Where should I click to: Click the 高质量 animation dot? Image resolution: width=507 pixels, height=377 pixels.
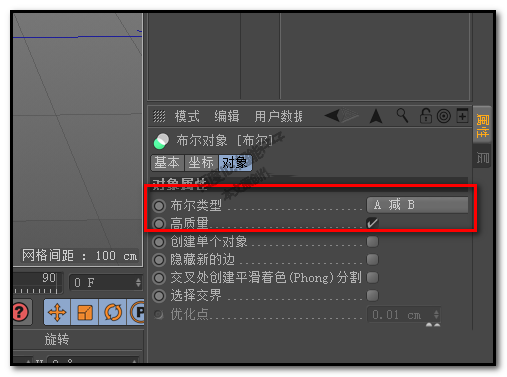pos(159,223)
